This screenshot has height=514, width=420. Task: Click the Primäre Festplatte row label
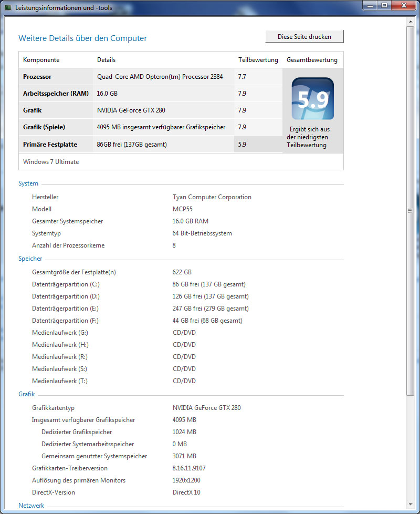[x=50, y=145]
